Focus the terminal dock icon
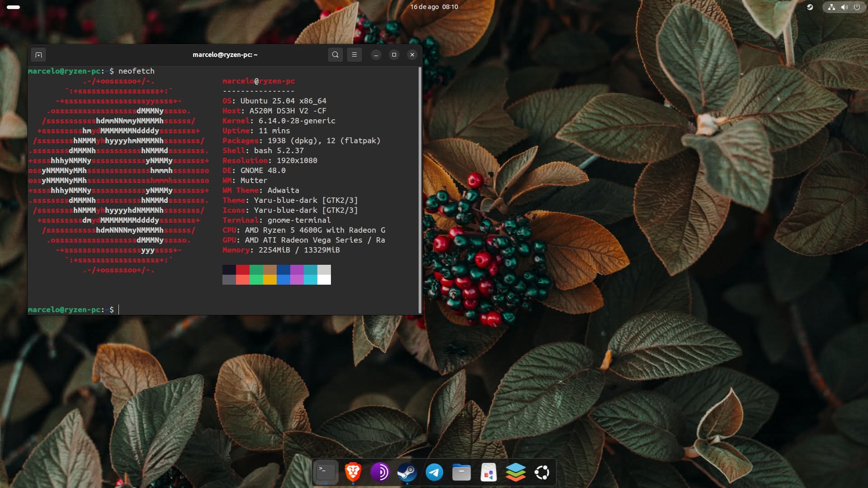868x488 pixels. (x=325, y=473)
